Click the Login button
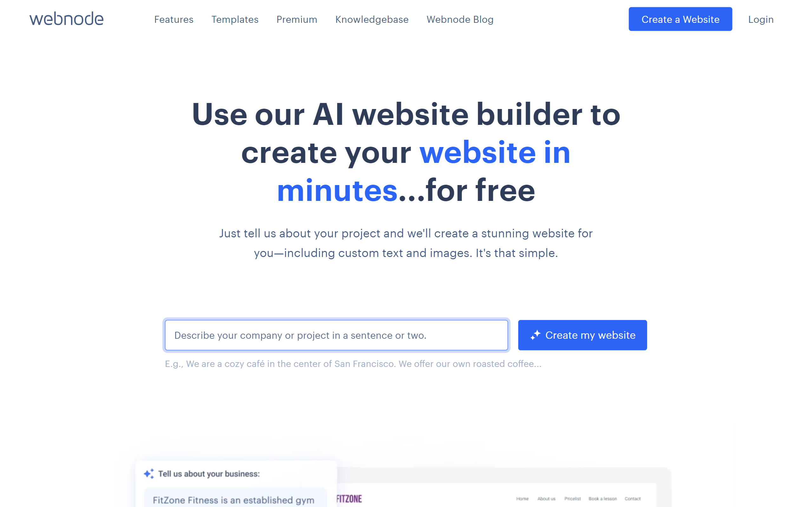 click(761, 19)
